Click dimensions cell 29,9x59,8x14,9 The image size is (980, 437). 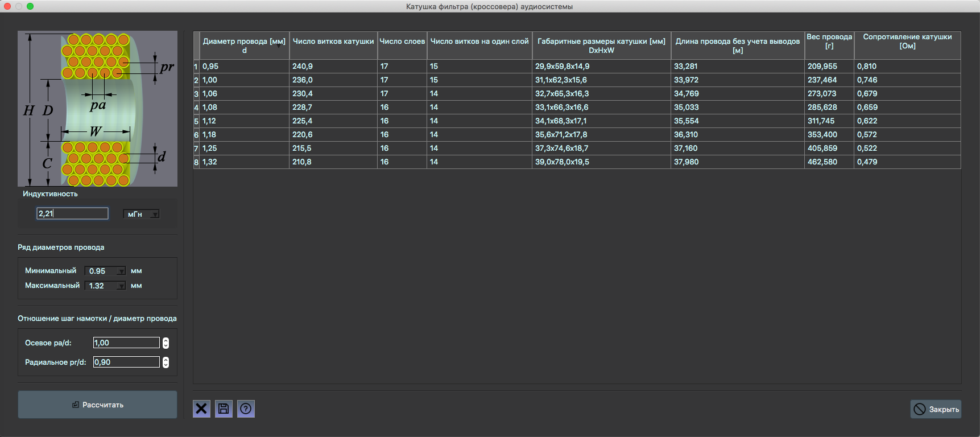pyautogui.click(x=602, y=67)
